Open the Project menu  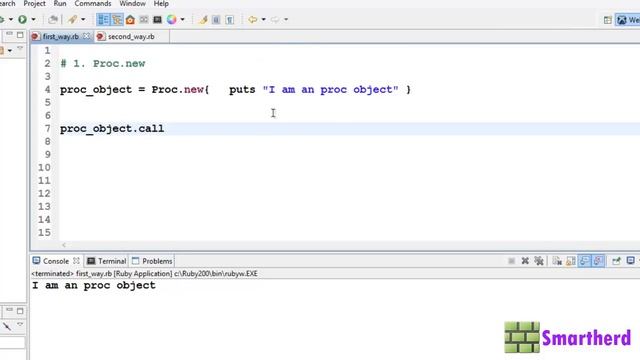[34, 4]
